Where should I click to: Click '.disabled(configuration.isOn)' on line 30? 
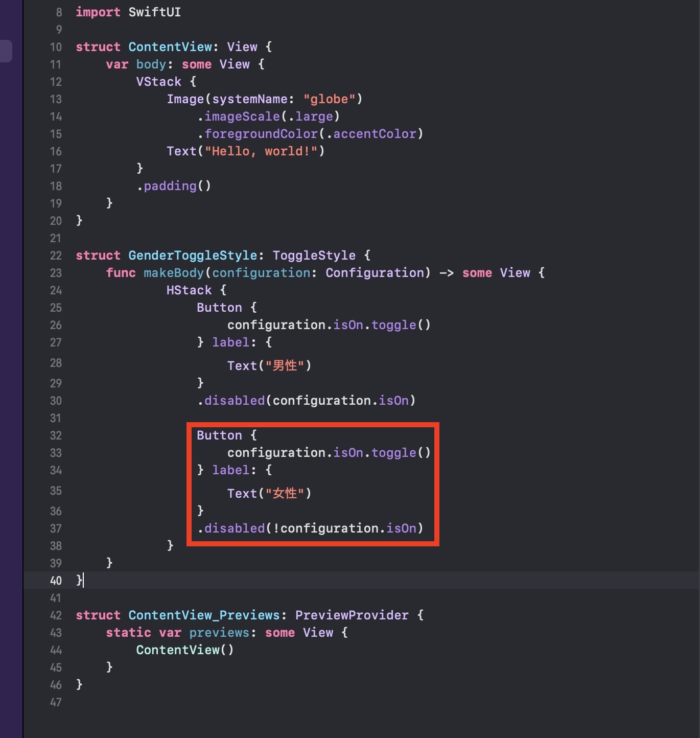coord(306,401)
